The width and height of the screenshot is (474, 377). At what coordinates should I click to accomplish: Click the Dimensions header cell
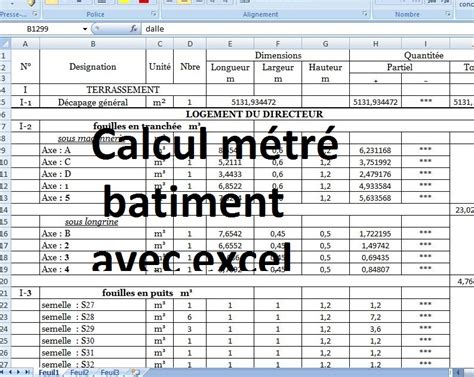tap(278, 55)
